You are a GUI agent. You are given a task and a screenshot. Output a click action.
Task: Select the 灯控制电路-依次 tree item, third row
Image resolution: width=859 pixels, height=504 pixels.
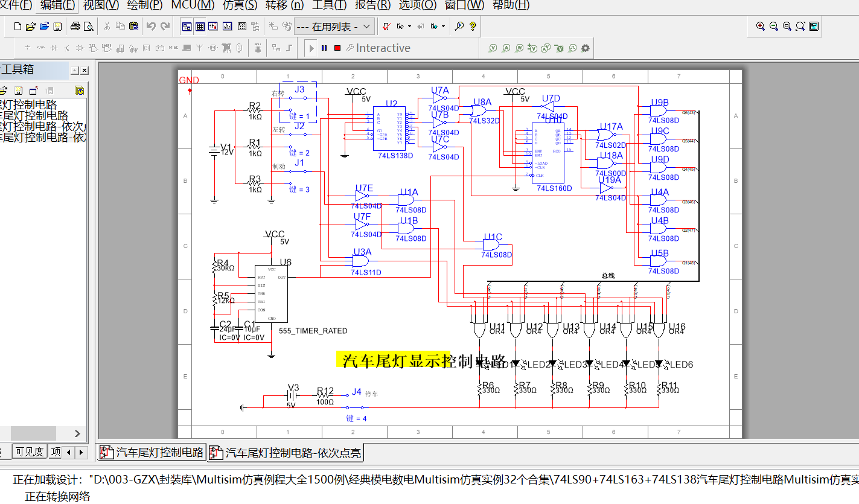coord(43,126)
